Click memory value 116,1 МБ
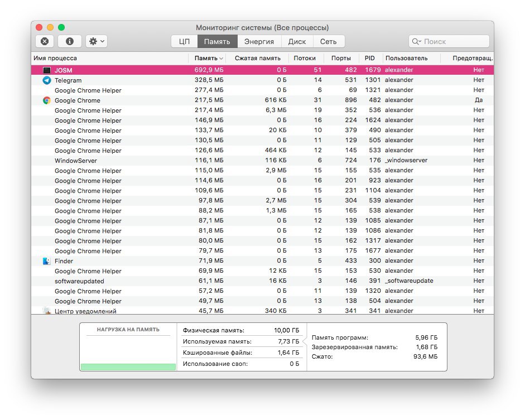Screen dimensions: 525x420 209,160
